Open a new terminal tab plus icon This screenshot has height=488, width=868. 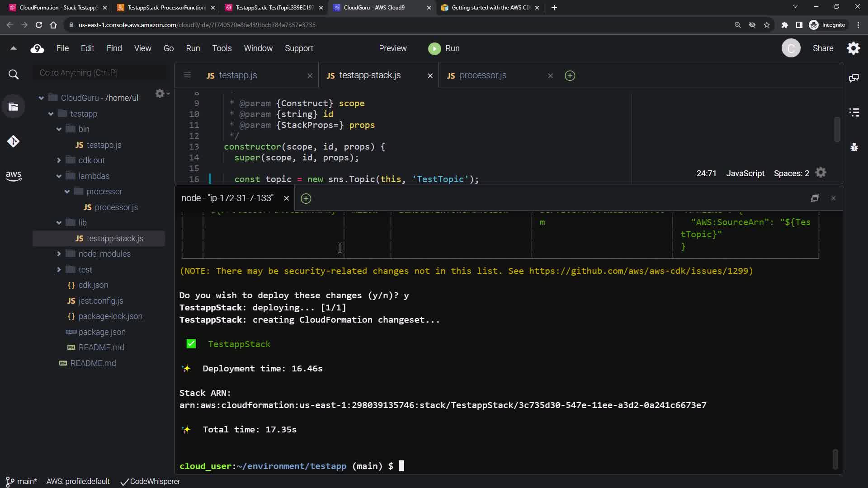point(306,198)
